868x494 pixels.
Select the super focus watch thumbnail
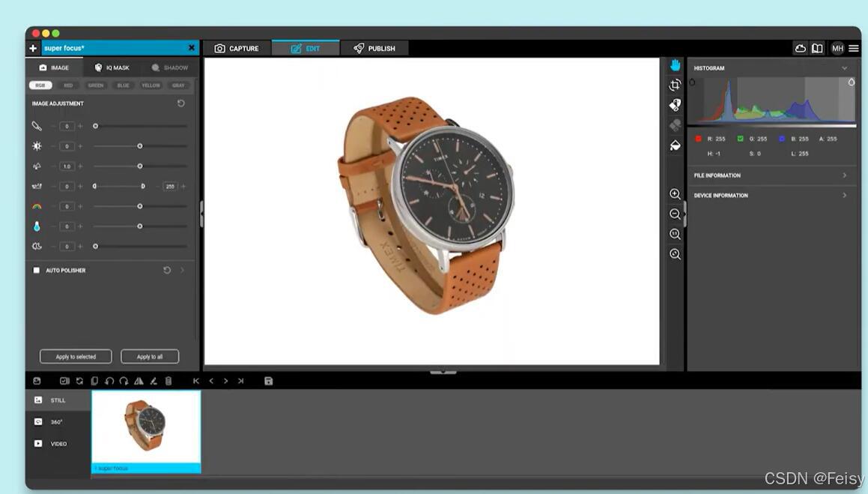point(145,432)
